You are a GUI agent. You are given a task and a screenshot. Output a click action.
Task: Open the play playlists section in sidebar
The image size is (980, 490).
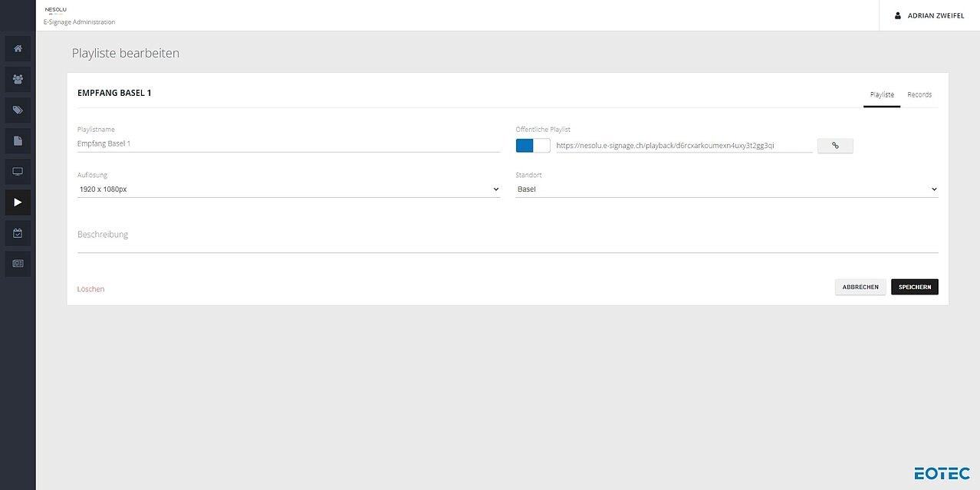[x=18, y=202]
